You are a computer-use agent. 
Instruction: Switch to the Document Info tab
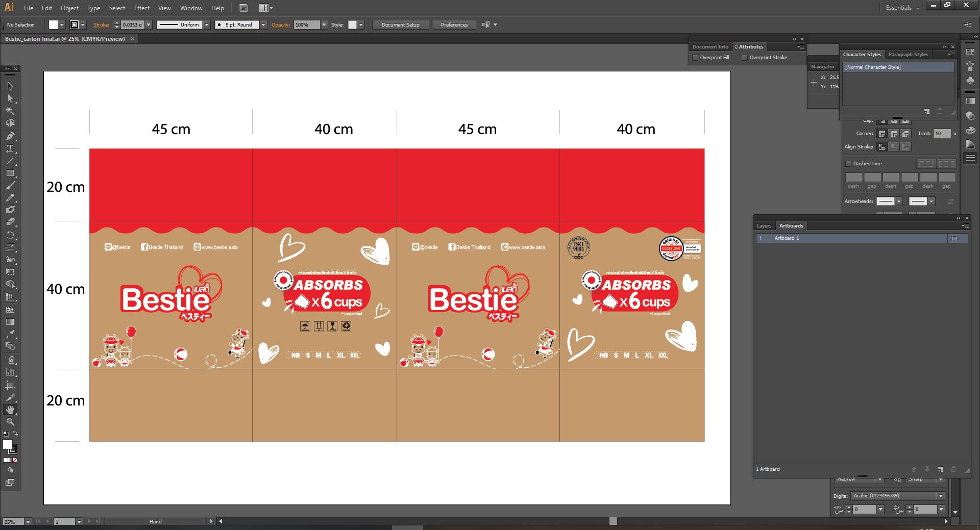click(710, 47)
